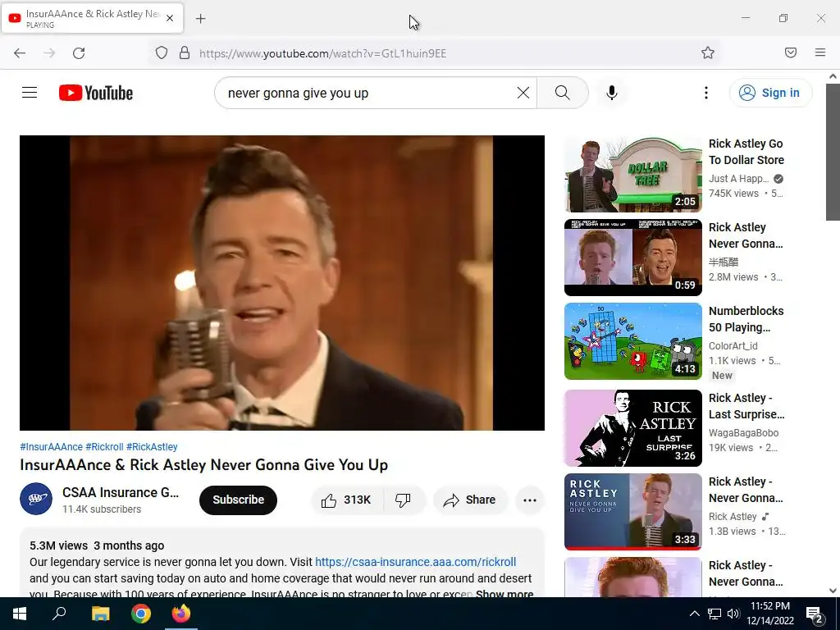This screenshot has height=630, width=840.
Task: Open a new tab with plus
Action: pos(200,19)
